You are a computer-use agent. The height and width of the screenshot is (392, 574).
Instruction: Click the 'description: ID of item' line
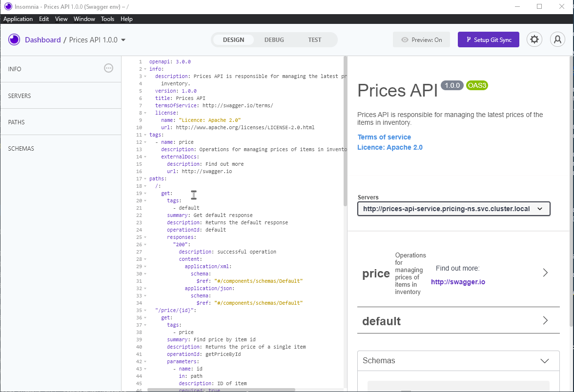pyautogui.click(x=213, y=384)
